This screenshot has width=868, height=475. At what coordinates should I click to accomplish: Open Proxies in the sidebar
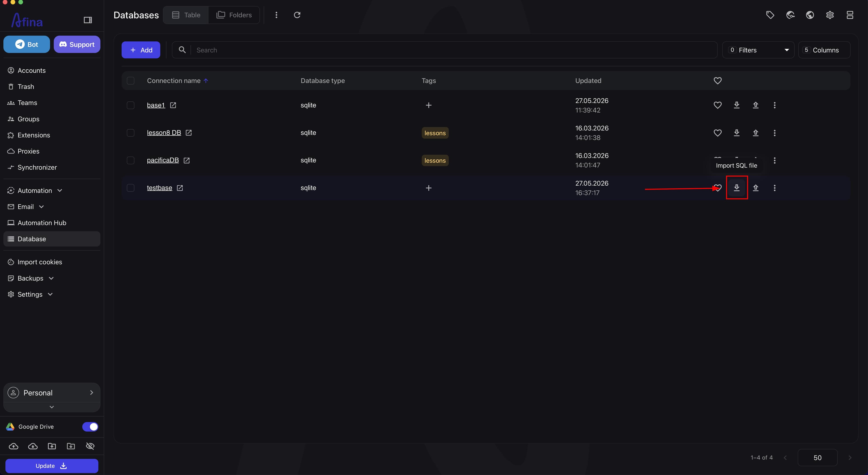pos(28,151)
